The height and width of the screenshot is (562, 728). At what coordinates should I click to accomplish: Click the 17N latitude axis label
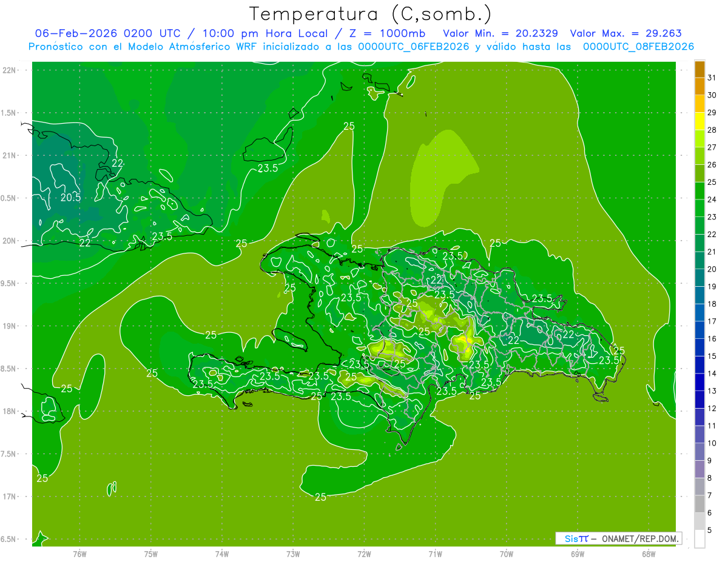(x=8, y=497)
